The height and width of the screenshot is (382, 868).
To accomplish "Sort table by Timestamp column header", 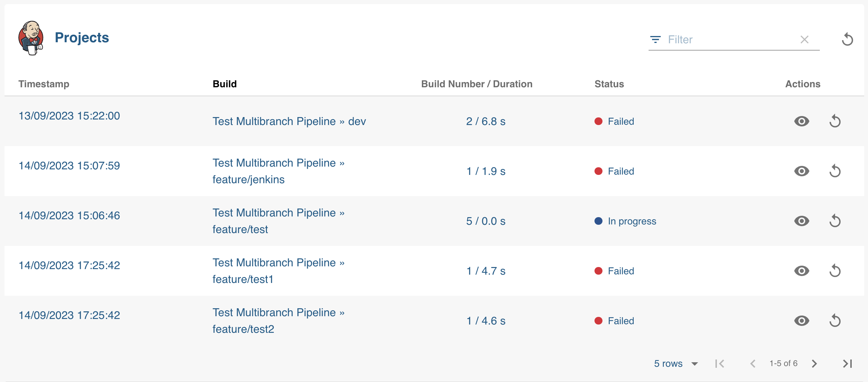I will coord(44,84).
